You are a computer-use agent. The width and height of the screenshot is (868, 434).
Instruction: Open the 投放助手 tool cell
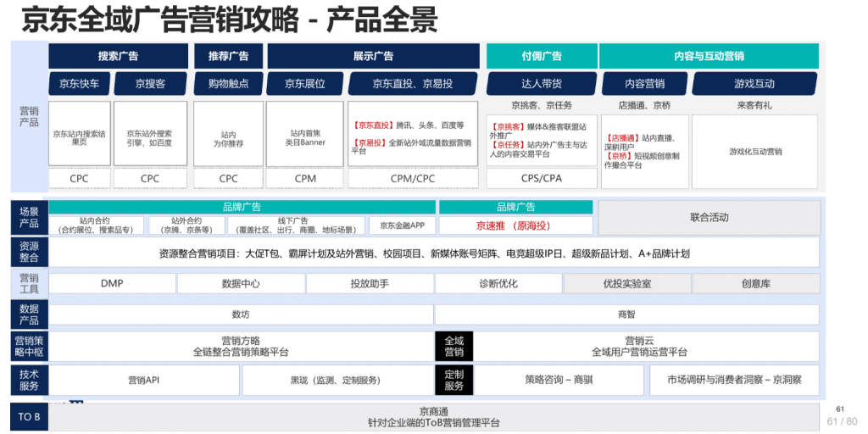369,283
